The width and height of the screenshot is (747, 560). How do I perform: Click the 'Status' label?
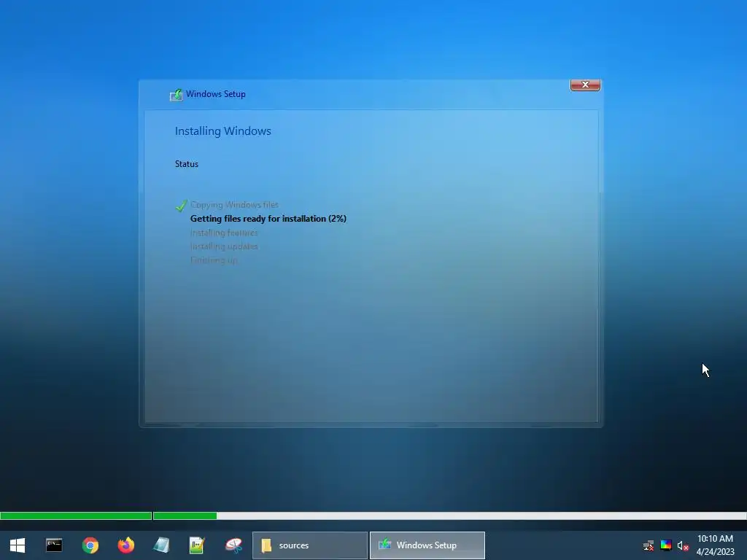coord(186,164)
